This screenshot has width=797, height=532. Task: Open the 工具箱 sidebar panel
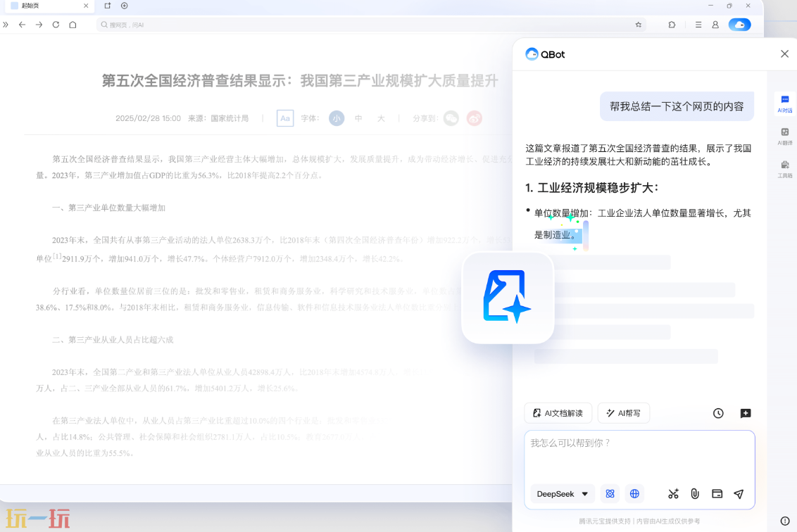[785, 169]
